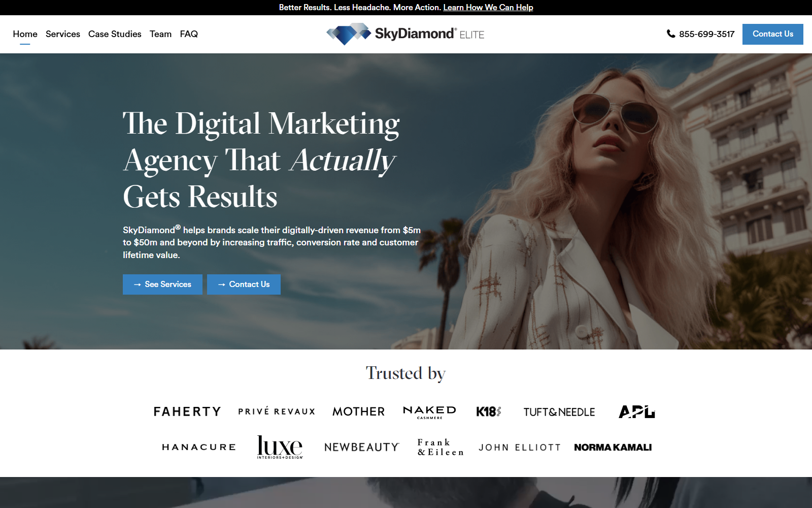The height and width of the screenshot is (508, 812).
Task: Click the Hanacure brand logo
Action: [199, 447]
